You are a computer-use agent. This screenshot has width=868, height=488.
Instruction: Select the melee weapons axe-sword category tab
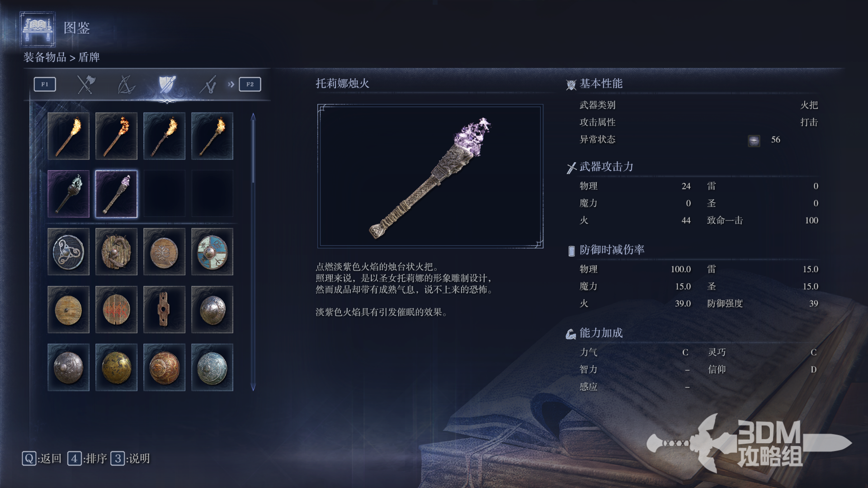pyautogui.click(x=85, y=84)
